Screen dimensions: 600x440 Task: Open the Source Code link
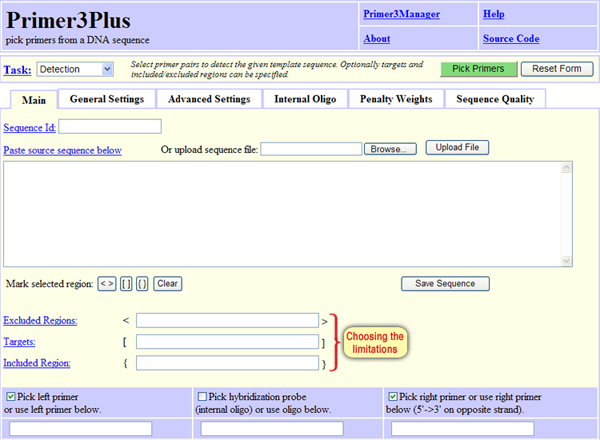[x=511, y=39]
